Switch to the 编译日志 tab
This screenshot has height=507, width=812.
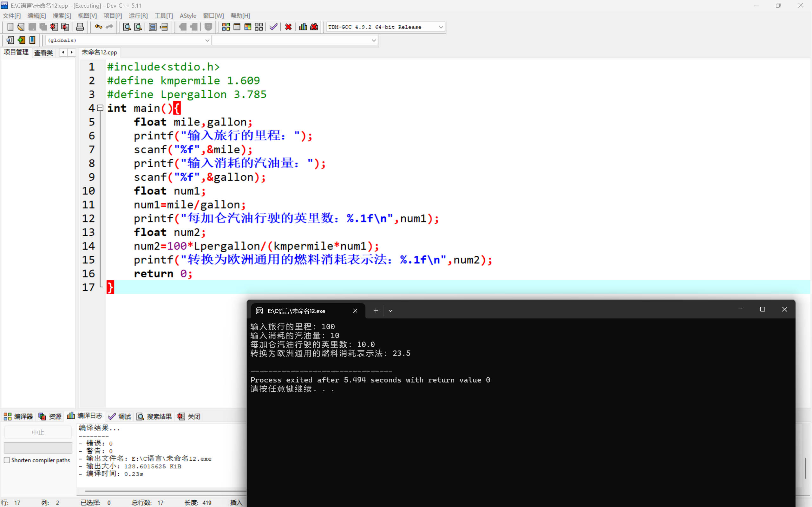pos(85,416)
